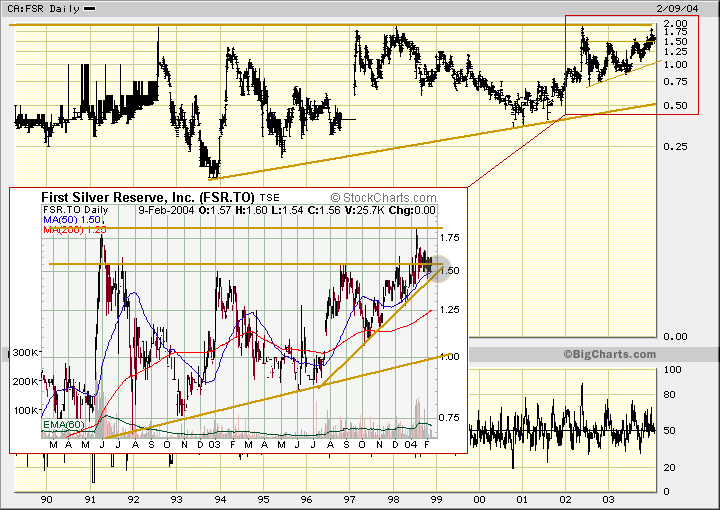This screenshot has width=720, height=510.
Task: Click the "H:1.60" high value
Action: click(252, 210)
